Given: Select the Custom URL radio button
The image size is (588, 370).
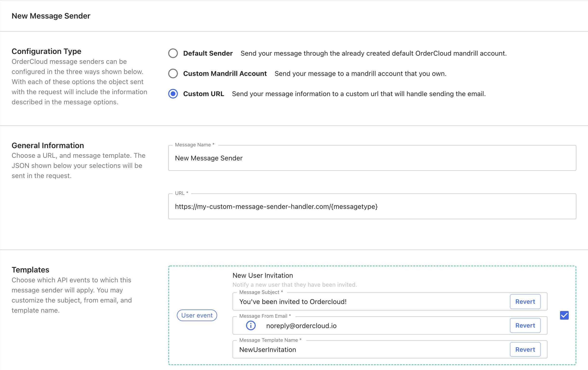Looking at the screenshot, I should click(x=173, y=94).
